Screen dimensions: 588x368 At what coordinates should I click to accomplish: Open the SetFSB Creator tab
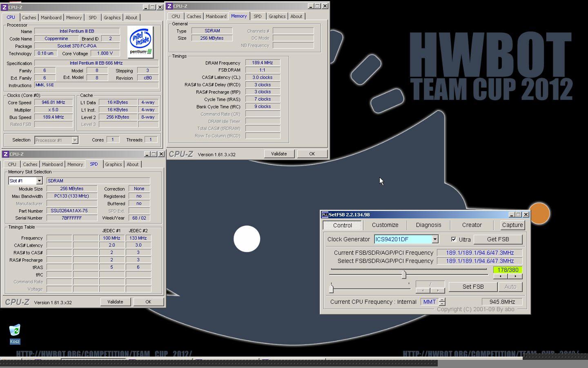(472, 225)
